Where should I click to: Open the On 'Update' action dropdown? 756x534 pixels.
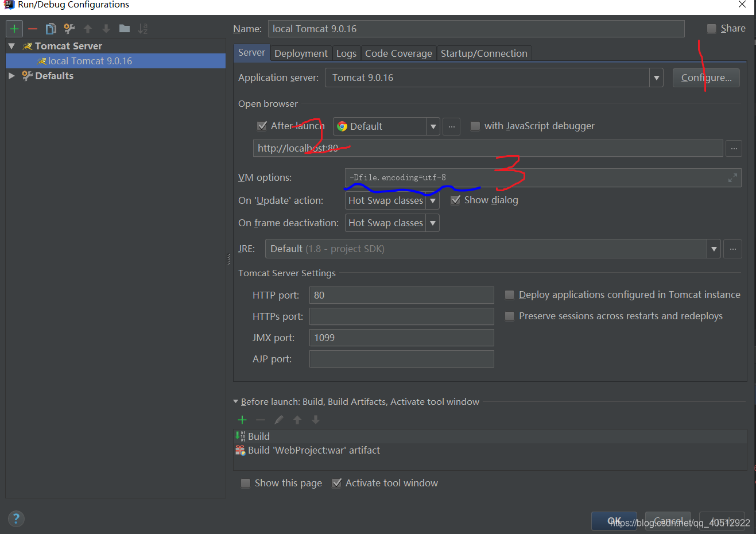pyautogui.click(x=432, y=200)
